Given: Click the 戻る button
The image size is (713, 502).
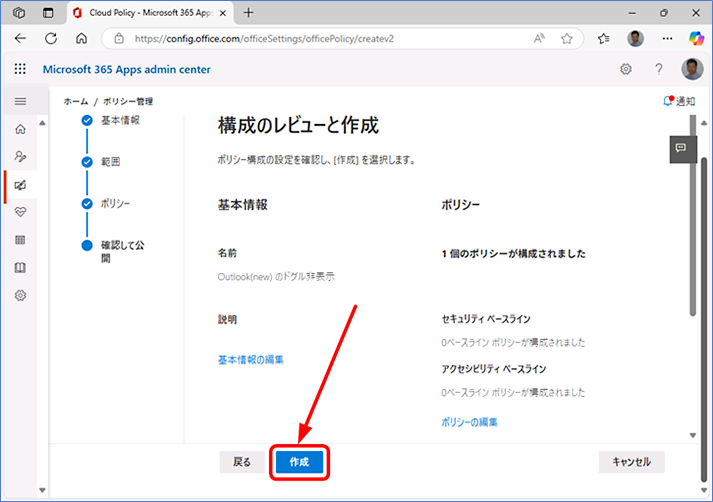Looking at the screenshot, I should pyautogui.click(x=242, y=462).
